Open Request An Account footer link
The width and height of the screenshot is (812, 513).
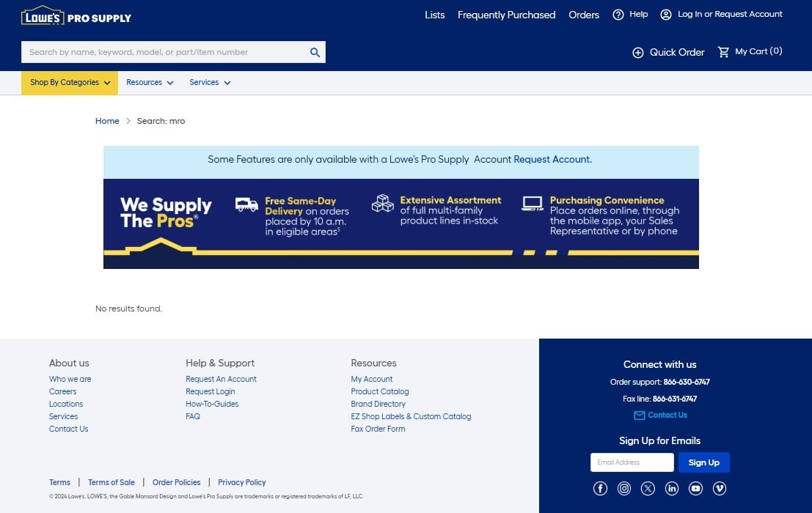[221, 379]
